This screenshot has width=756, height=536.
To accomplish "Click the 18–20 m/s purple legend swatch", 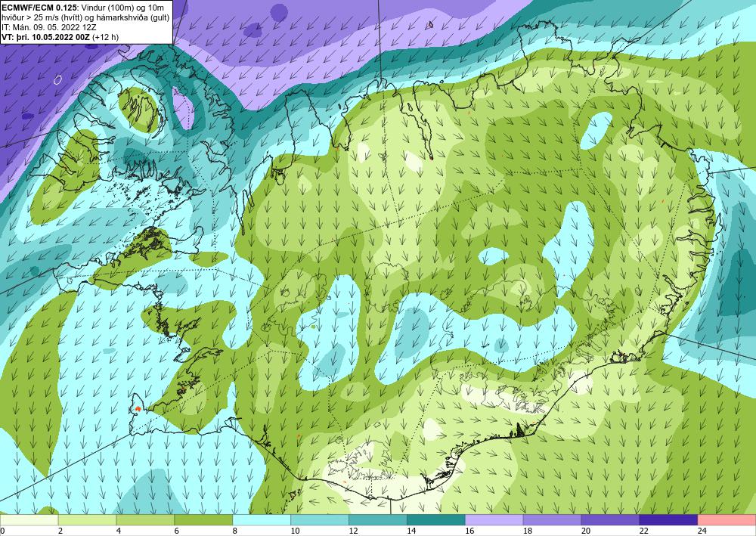I will click(552, 520).
